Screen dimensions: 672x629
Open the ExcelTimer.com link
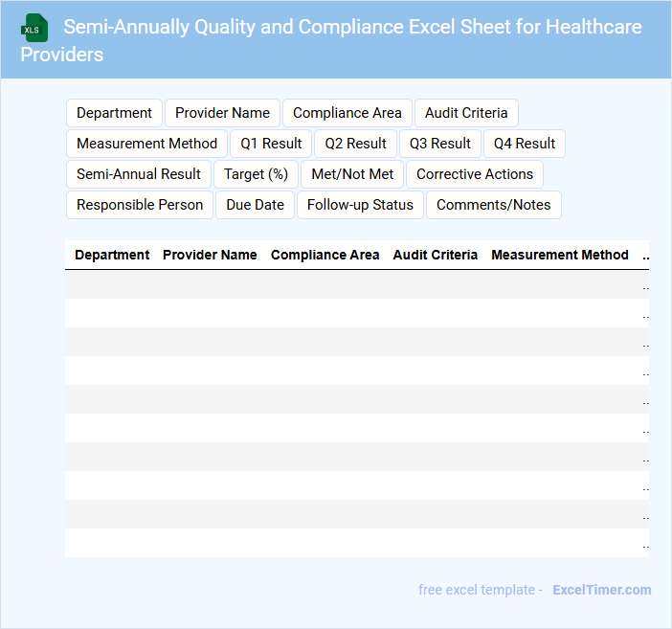pyautogui.click(x=601, y=590)
